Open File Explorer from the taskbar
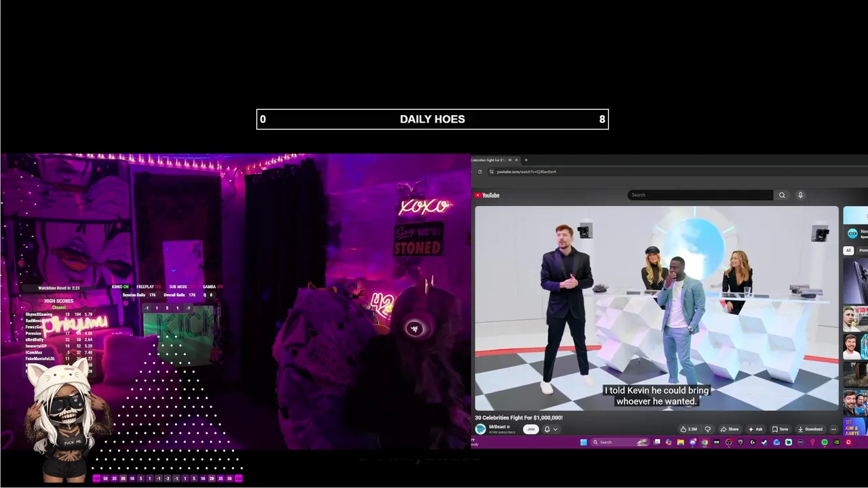This screenshot has width=868, height=488. (681, 442)
